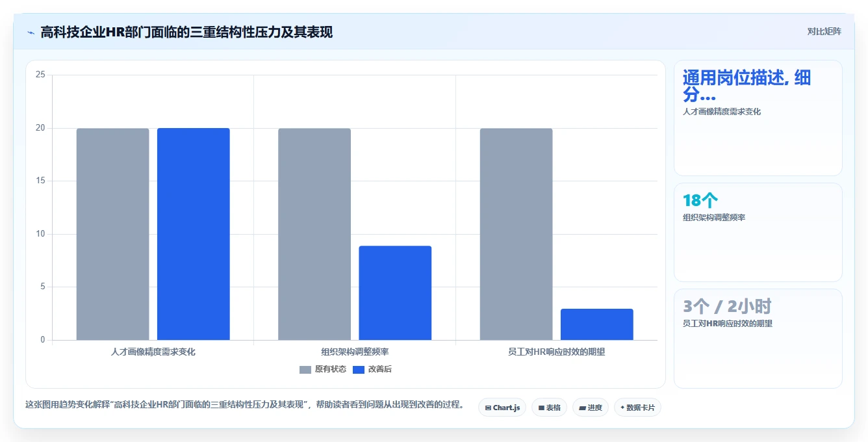
Task: Click the icon inside the 进度 tag
Action: 583,408
